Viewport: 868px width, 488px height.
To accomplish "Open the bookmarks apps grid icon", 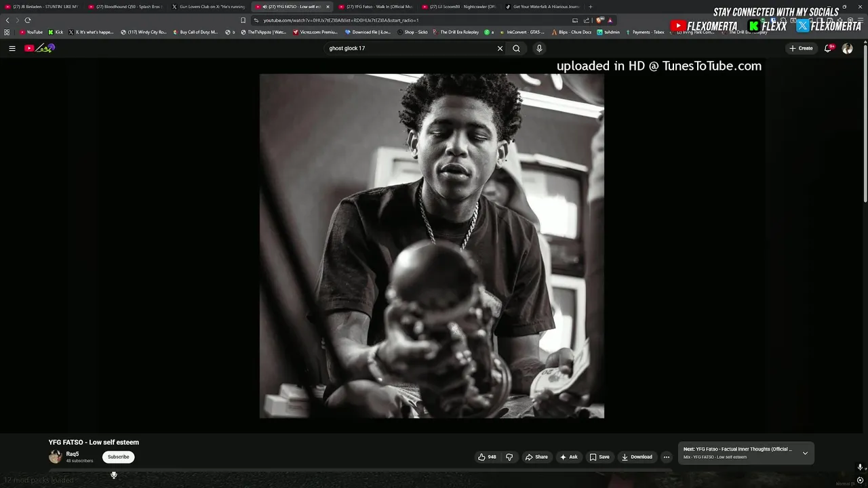I will tap(7, 32).
